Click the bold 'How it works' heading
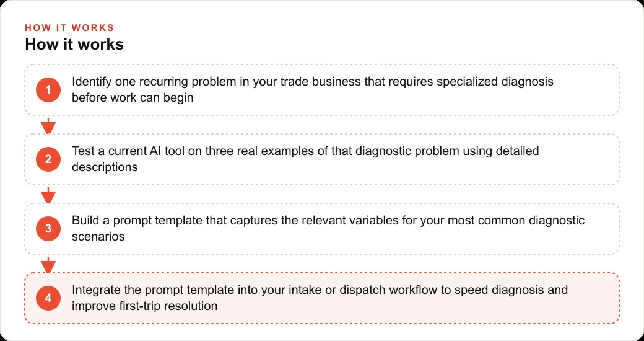 (74, 44)
